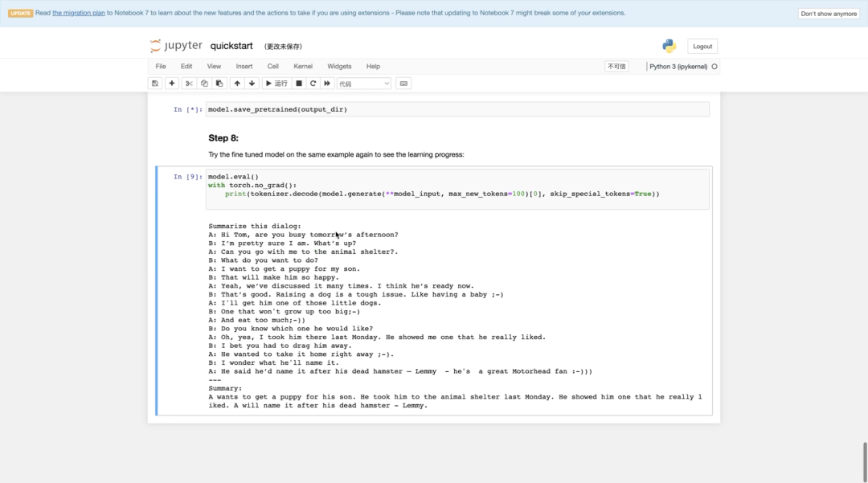Open the Widgets menu
868x483 pixels.
[x=339, y=67]
